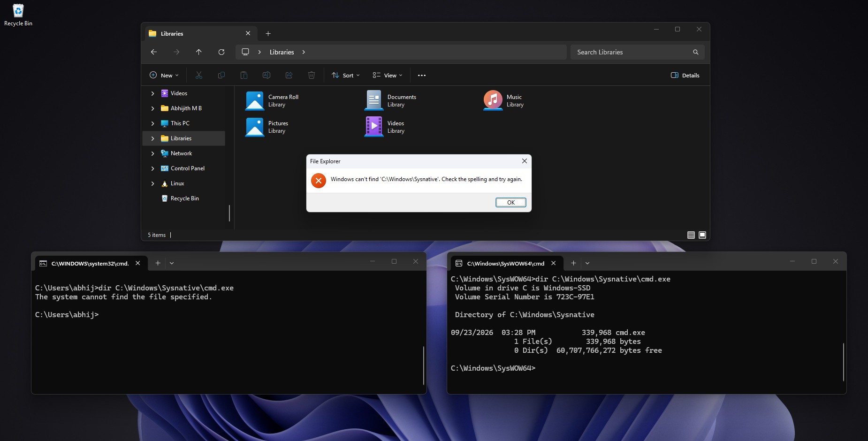Screen dimensions: 868x441
Task: Open the Sort dropdown
Action: 346,75
